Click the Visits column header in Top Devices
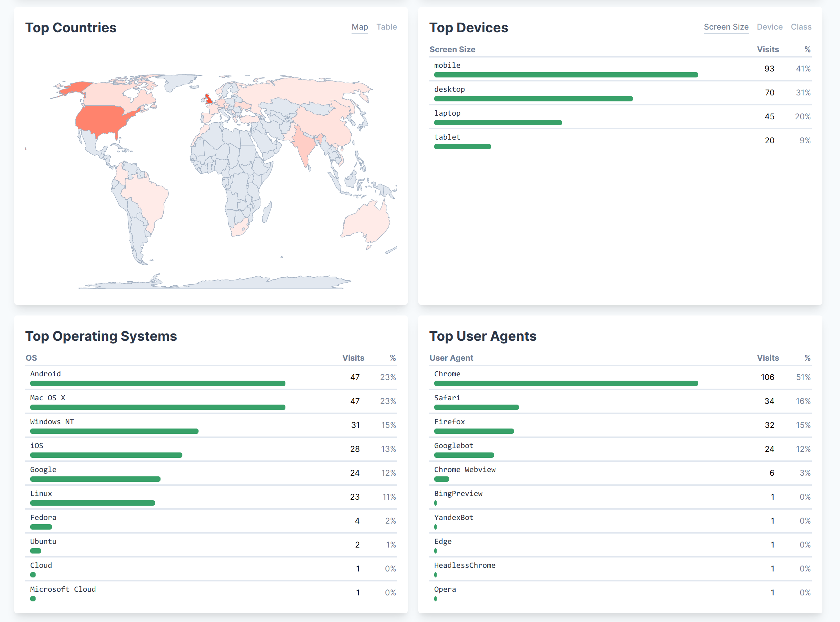Image resolution: width=840 pixels, height=622 pixels. tap(767, 49)
